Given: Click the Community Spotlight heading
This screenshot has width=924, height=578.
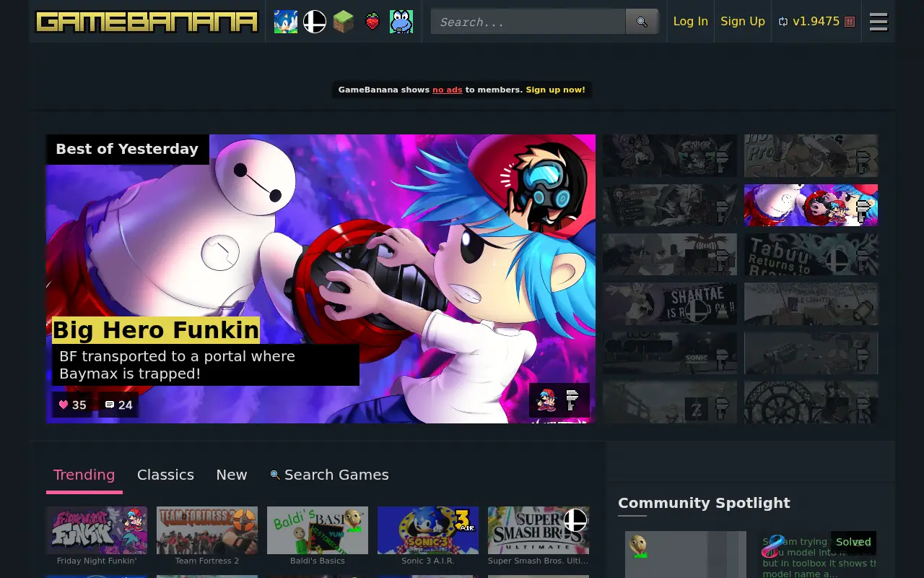Looking at the screenshot, I should point(704,503).
